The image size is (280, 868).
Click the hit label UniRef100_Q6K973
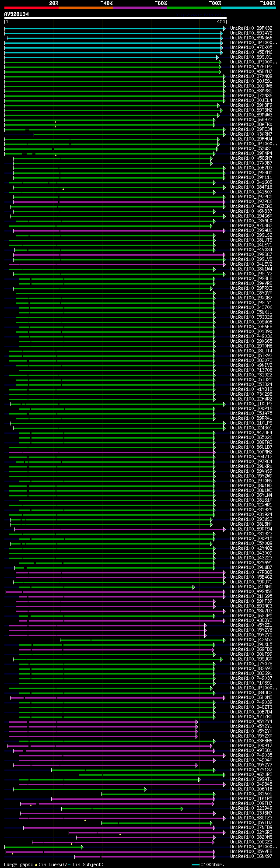pos(251,119)
